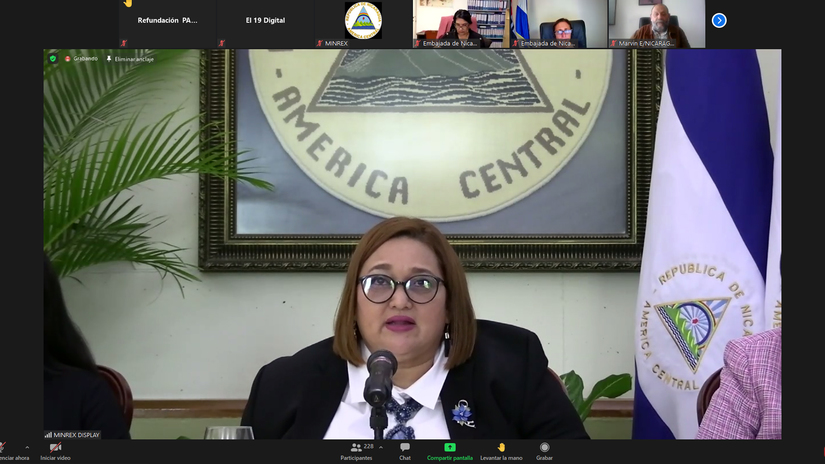Click the raised hand emoji above Refundación tile

[128, 3]
